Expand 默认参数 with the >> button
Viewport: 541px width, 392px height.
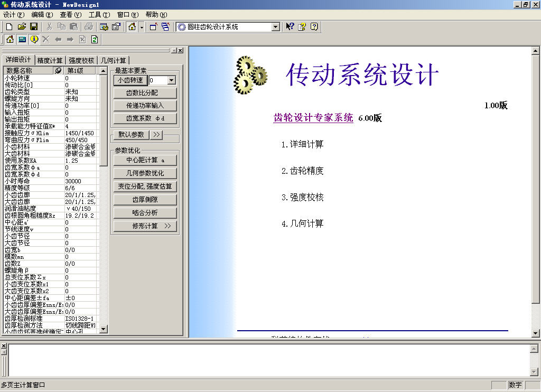coord(156,135)
